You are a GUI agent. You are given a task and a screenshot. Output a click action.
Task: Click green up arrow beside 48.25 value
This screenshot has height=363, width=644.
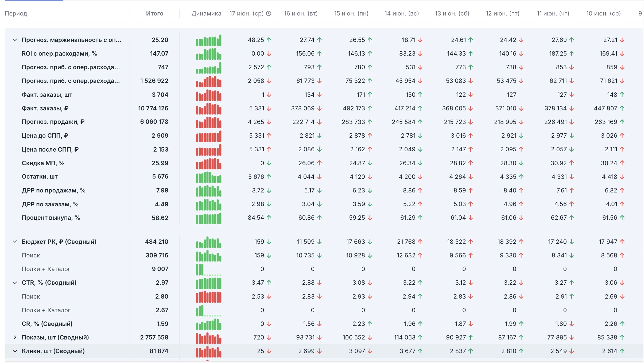(269, 40)
